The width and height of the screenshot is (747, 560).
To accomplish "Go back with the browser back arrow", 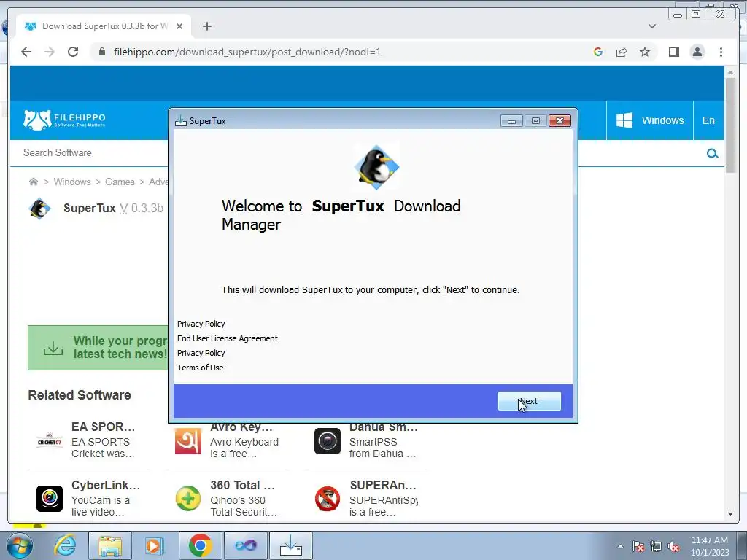I will [x=26, y=52].
